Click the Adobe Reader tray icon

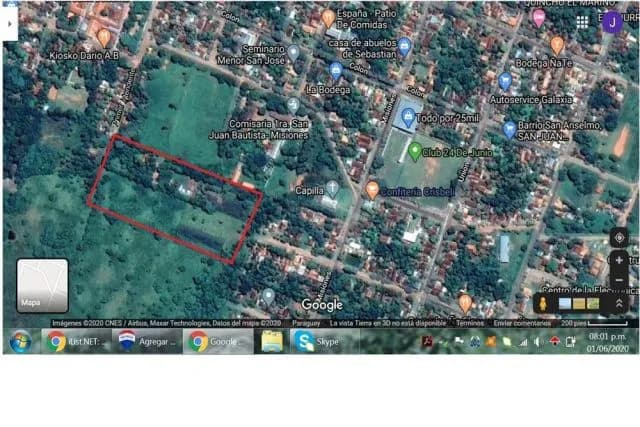427,342
